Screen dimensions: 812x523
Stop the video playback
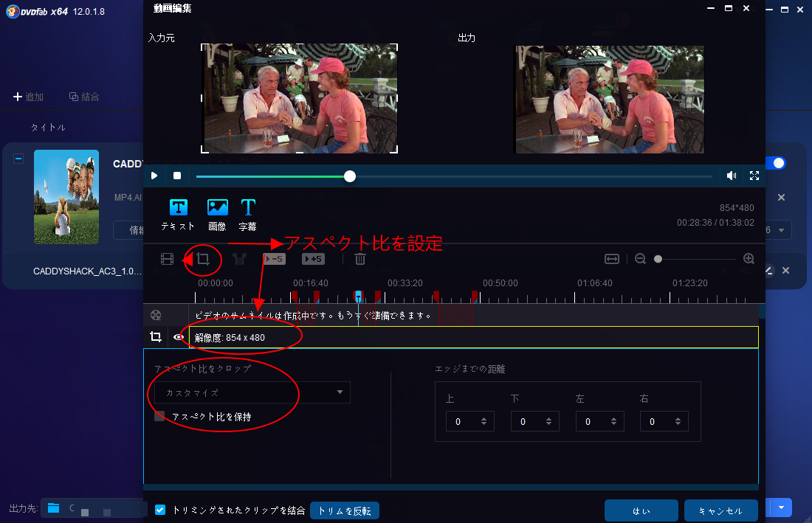[177, 176]
